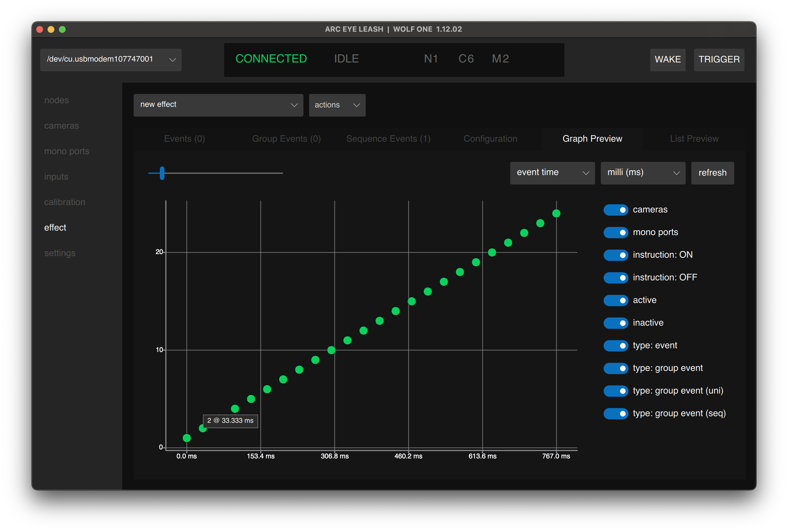The image size is (788, 532).
Task: Open the event time dropdown
Action: (552, 173)
